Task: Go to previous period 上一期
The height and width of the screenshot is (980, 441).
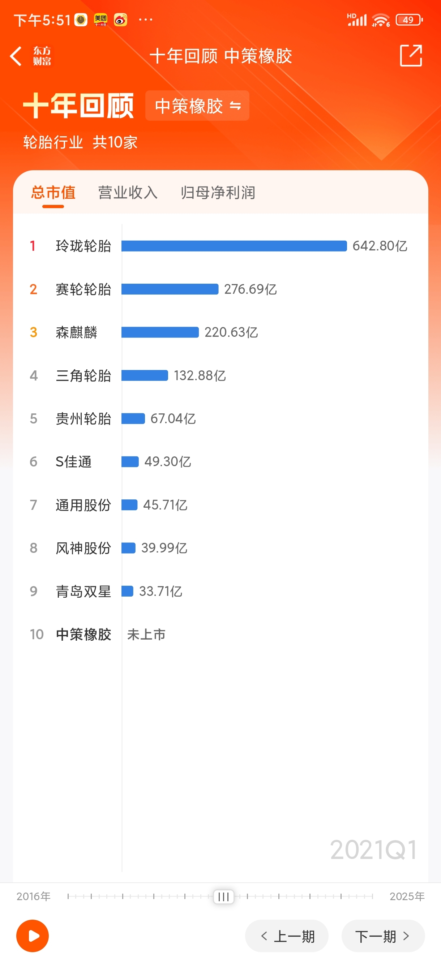Action: pyautogui.click(x=287, y=936)
